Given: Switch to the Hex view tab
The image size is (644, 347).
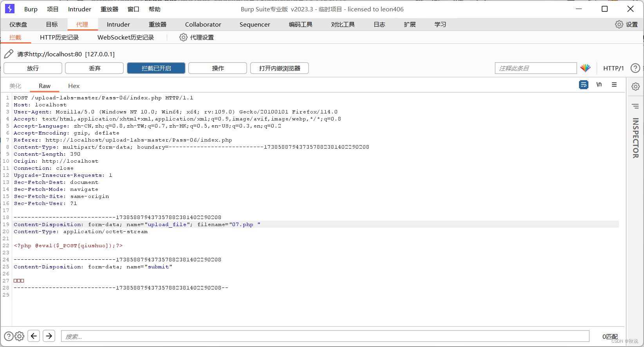Looking at the screenshot, I should tap(74, 86).
